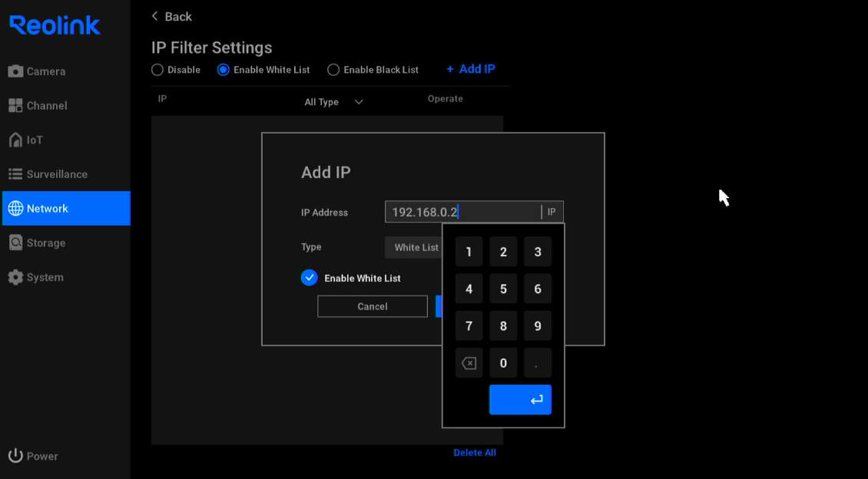Image resolution: width=868 pixels, height=479 pixels.
Task: Tap keypad digit 9
Action: [x=538, y=325]
